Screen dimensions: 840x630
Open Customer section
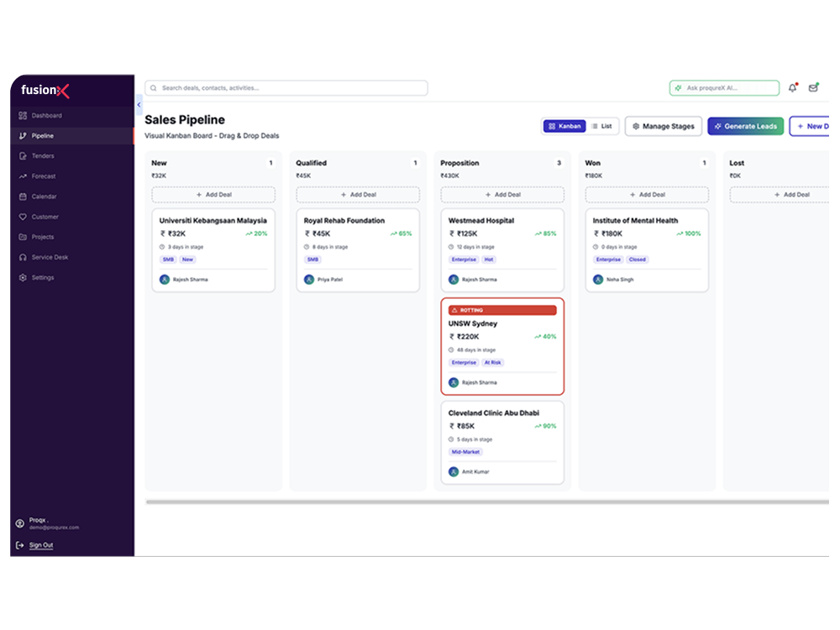point(71,217)
